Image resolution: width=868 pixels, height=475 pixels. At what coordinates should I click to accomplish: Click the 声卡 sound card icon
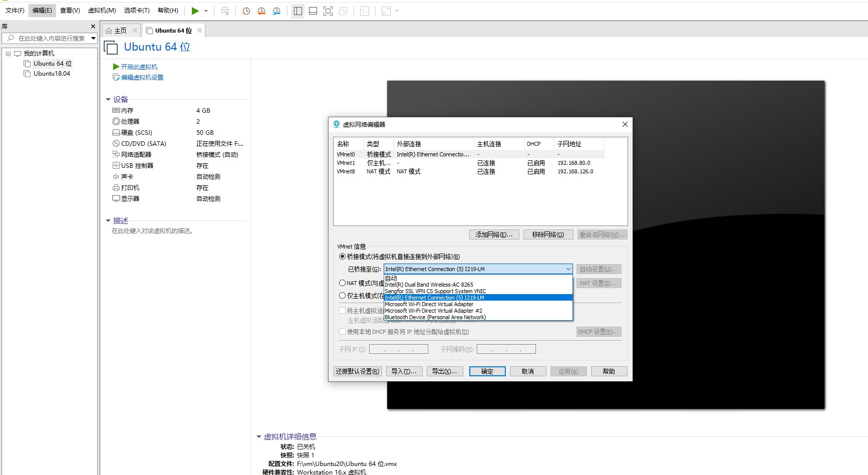click(116, 177)
